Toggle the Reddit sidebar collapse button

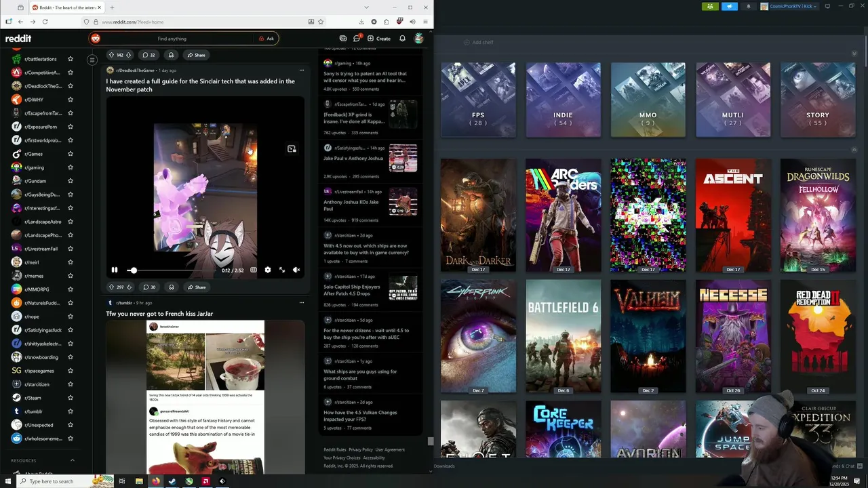click(x=92, y=60)
